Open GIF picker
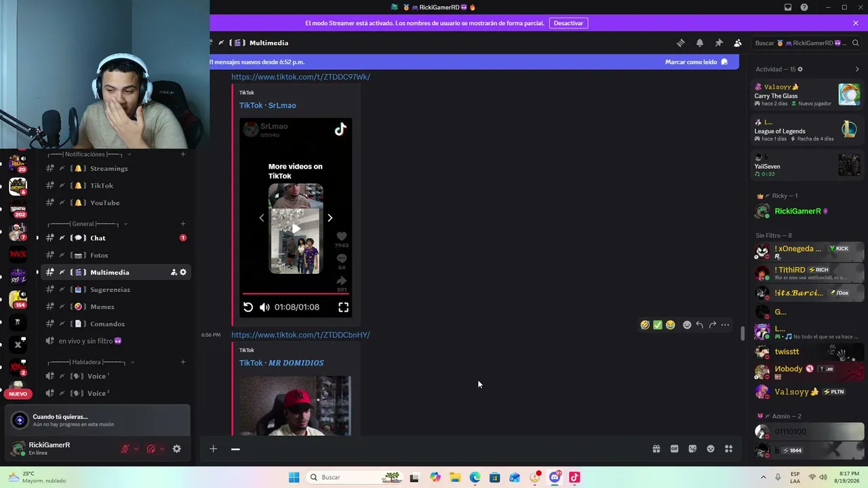868x488 pixels. coord(675,449)
